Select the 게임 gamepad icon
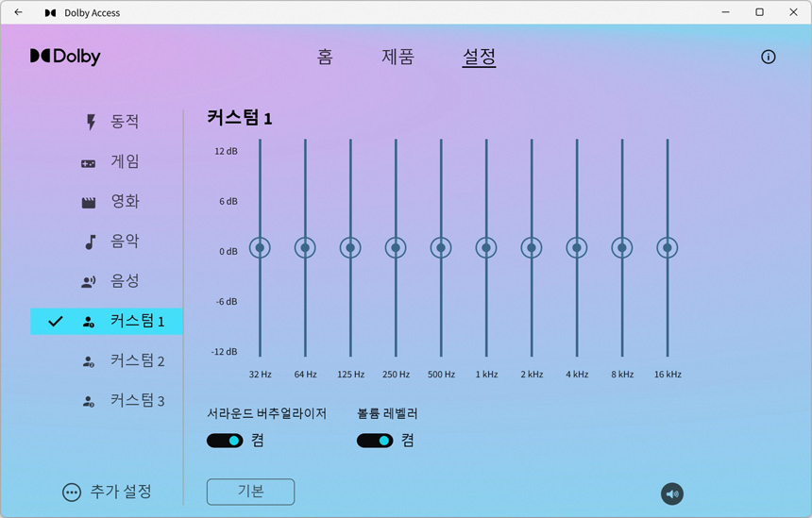Image resolution: width=812 pixels, height=518 pixels. coord(89,163)
